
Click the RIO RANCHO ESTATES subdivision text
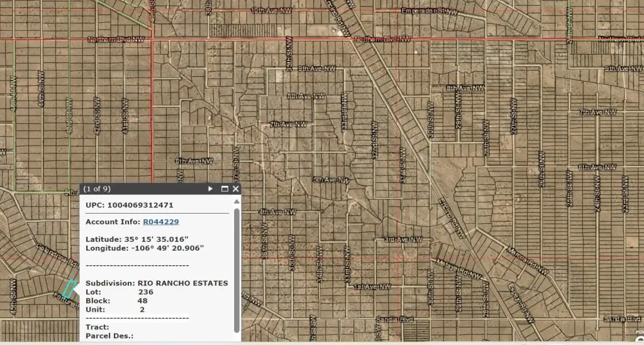pos(182,283)
